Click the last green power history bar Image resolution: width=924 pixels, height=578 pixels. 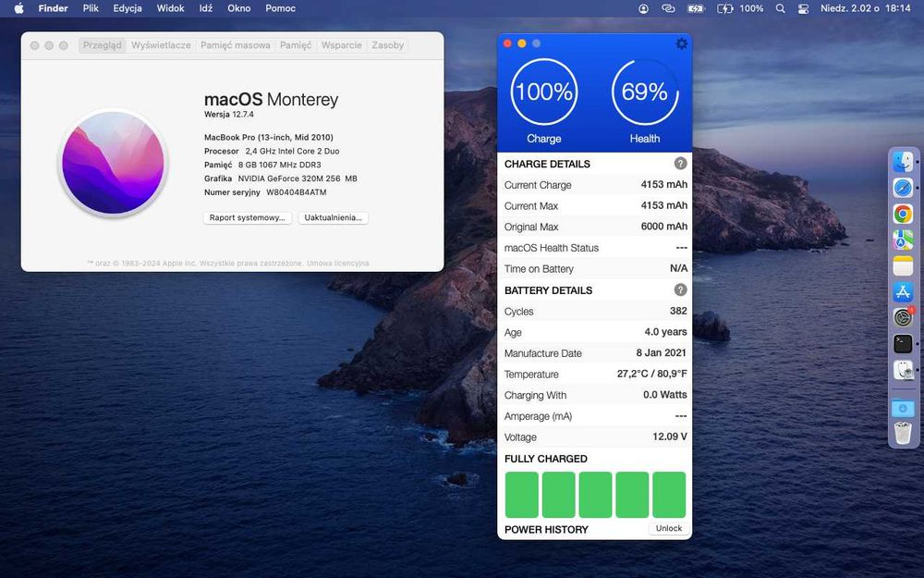pos(669,494)
